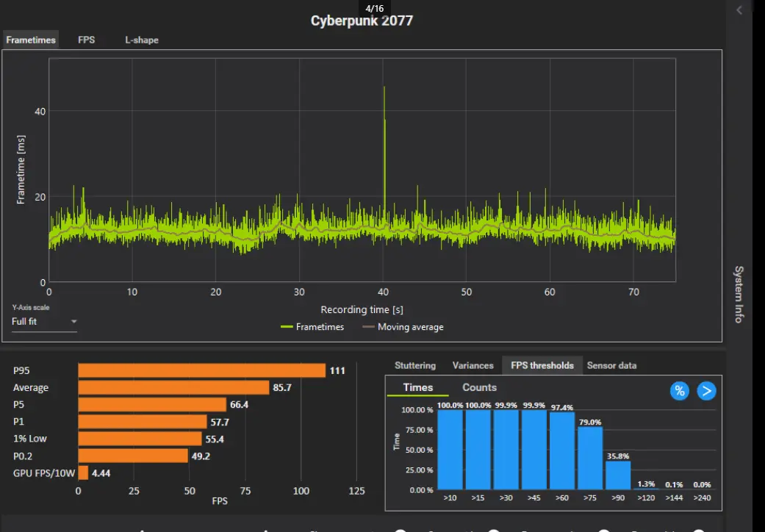Collapse the side panel with the chevron
The image size is (765, 532).
click(739, 10)
